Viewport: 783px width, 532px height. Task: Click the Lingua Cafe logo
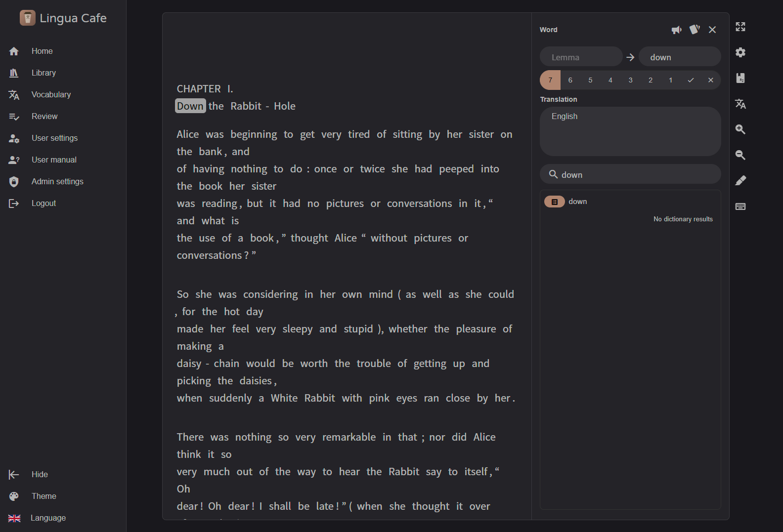point(63,18)
